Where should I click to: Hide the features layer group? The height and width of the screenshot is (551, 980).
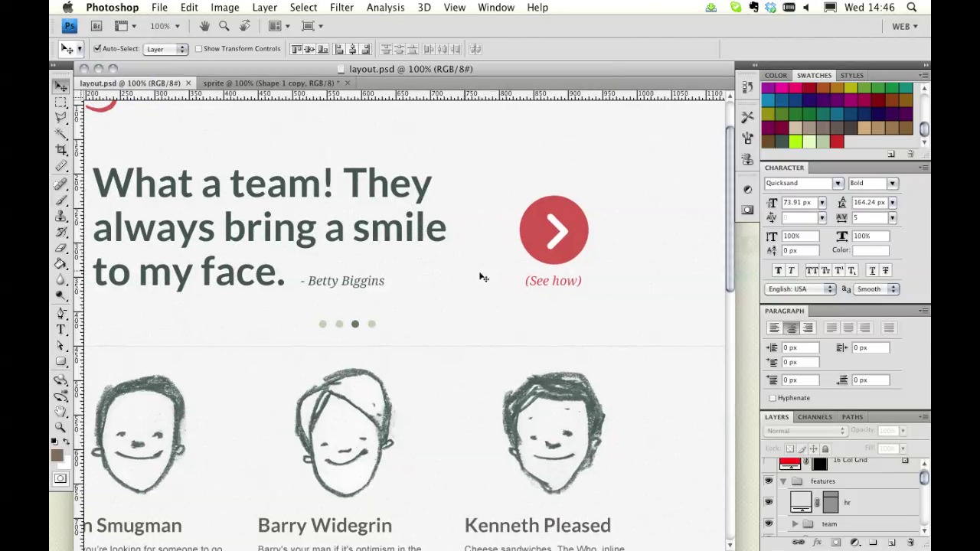pos(769,481)
